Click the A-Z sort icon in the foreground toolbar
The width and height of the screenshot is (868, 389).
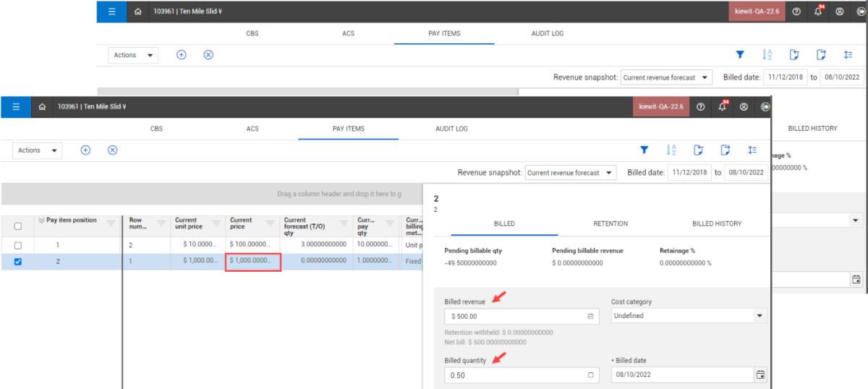671,150
